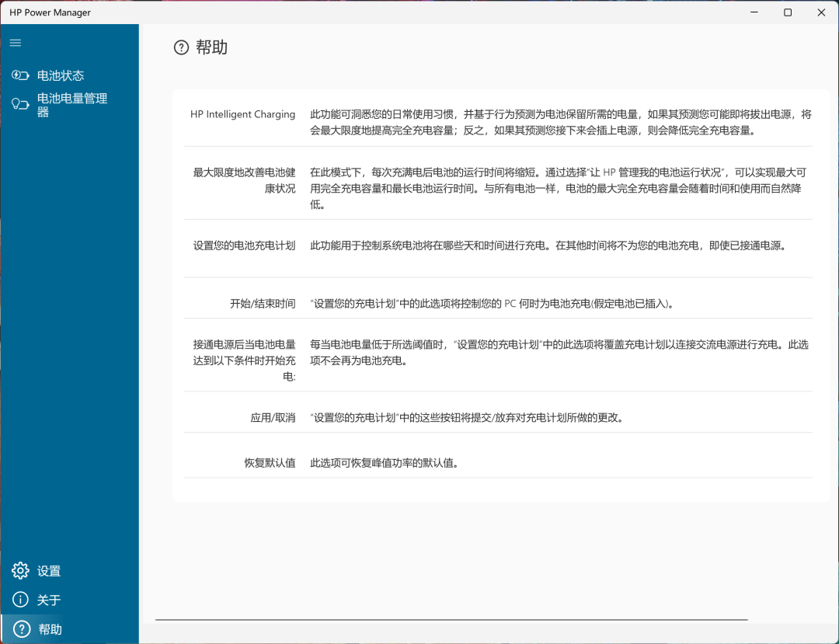The image size is (839, 644).
Task: Click the "接通电源后当电池电量达到以下条件时开始充电:" label
Action: tap(244, 360)
